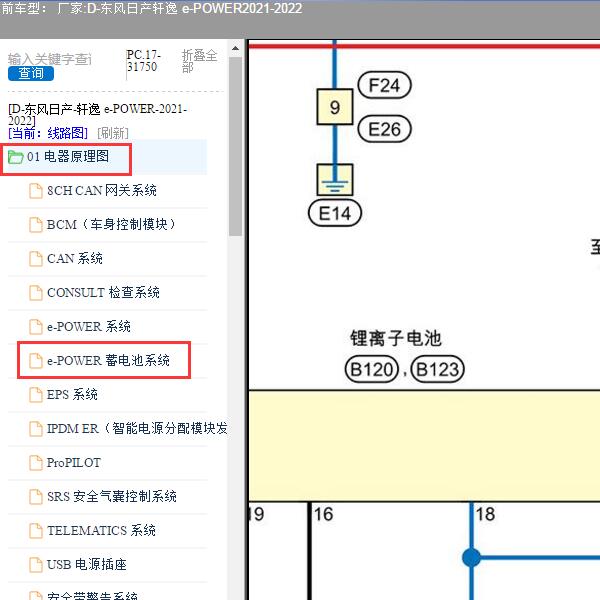Image resolution: width=600 pixels, height=600 pixels.
Task: Click ground connector label E14
Action: click(335, 213)
